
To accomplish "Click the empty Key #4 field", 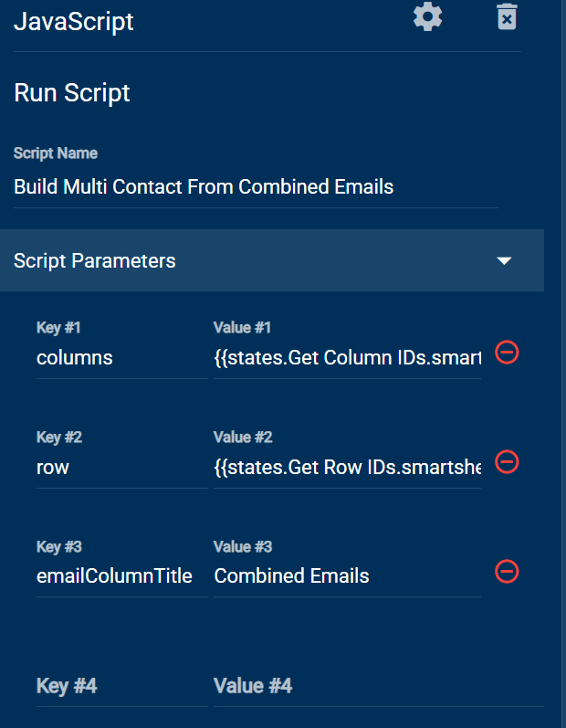I will [x=122, y=686].
